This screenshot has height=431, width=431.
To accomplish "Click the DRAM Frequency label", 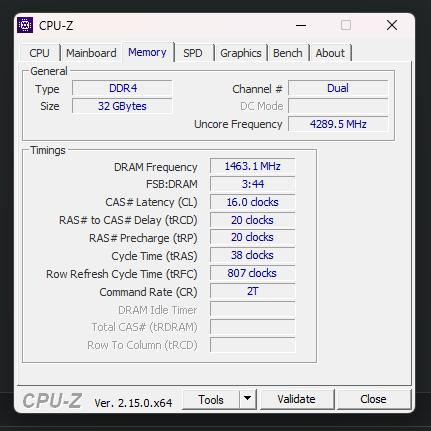I will tap(156, 167).
